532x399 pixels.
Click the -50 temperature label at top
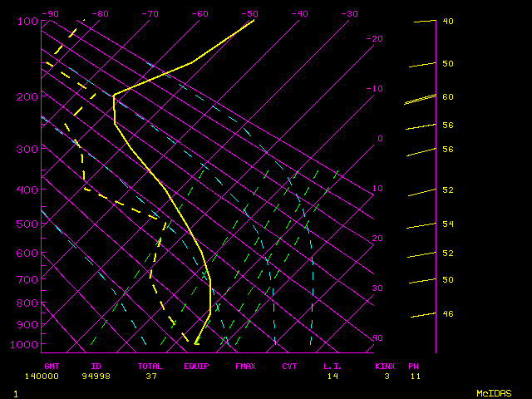249,13
